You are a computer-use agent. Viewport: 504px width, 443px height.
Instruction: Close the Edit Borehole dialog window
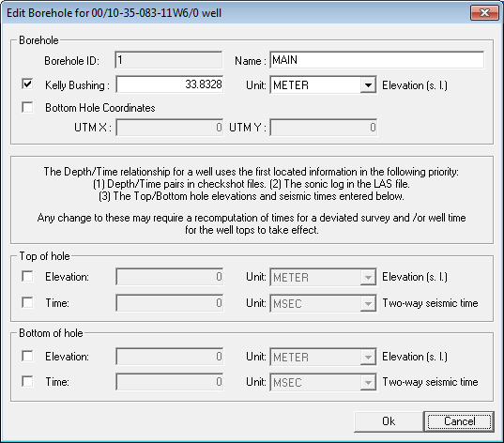pos(484,13)
